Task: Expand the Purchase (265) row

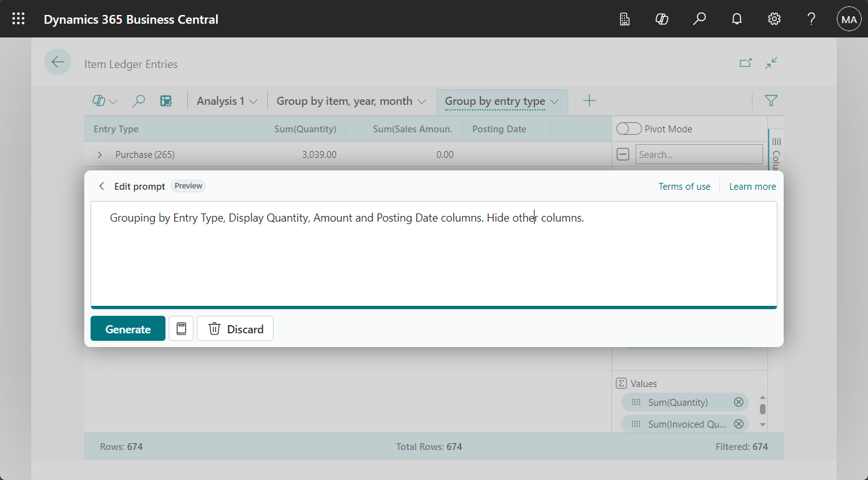Action: tap(99, 154)
